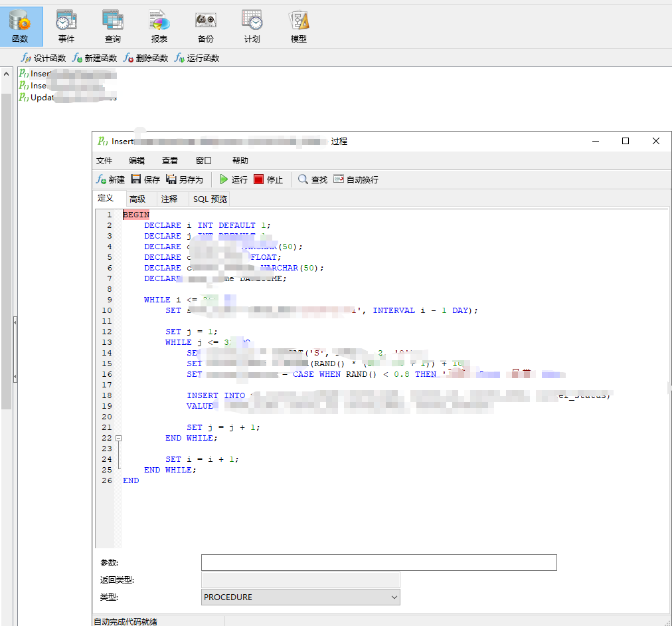Open the 编辑 menu

137,160
